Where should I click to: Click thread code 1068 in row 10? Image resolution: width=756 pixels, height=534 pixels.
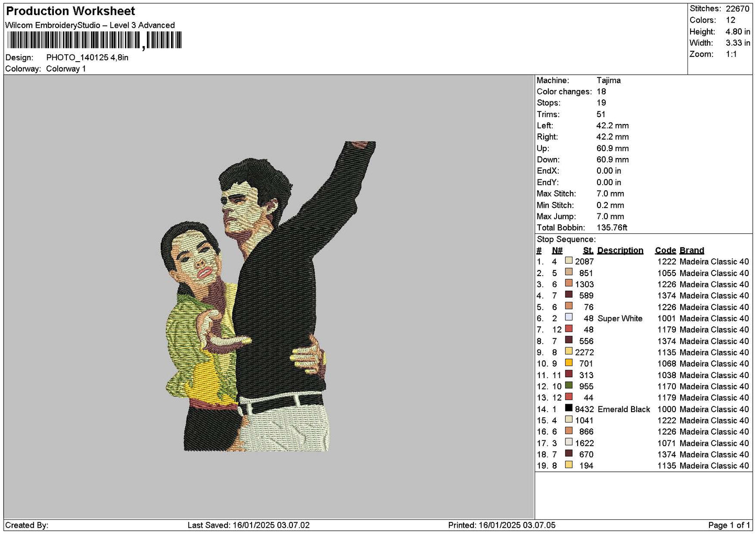pos(667,364)
